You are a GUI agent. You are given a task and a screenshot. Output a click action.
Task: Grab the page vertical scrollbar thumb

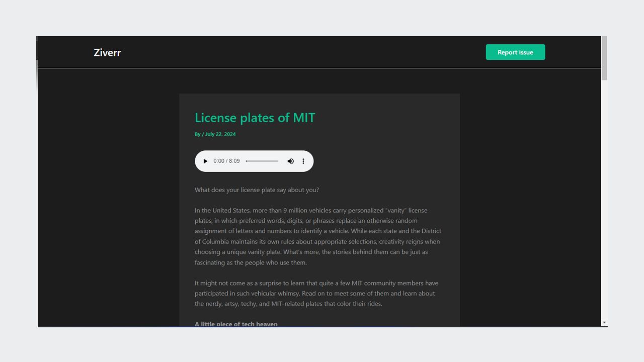click(x=604, y=58)
